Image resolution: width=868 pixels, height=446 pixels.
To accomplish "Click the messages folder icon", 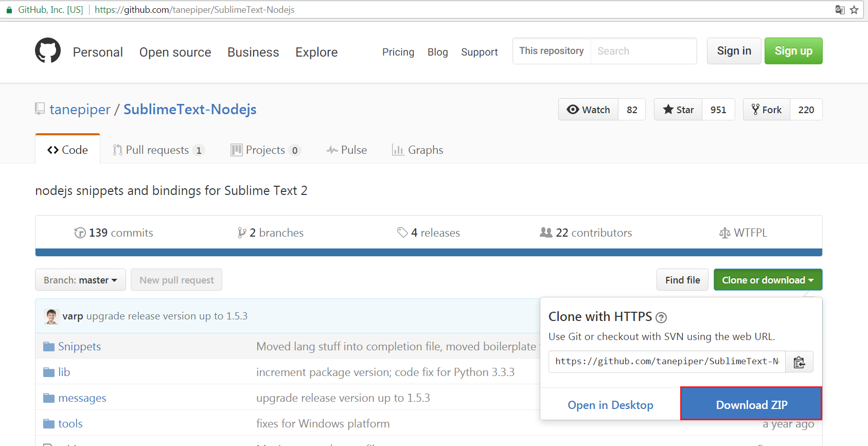I will (x=49, y=398).
